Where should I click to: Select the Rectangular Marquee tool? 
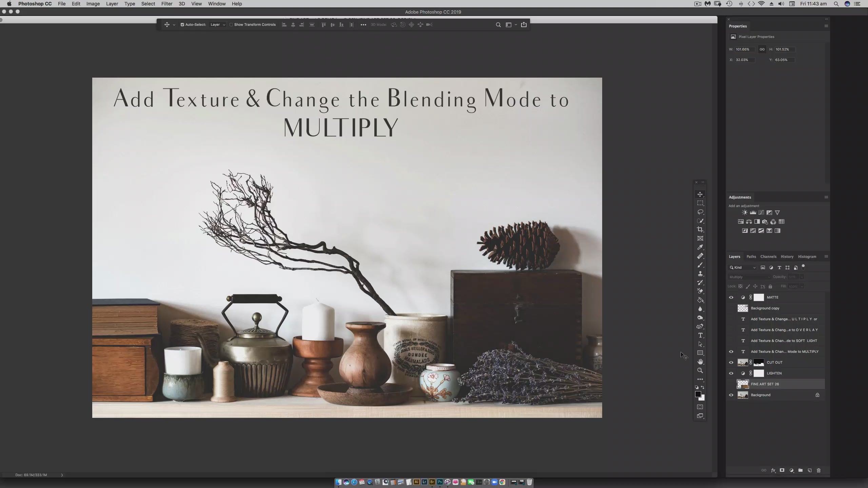click(x=700, y=203)
